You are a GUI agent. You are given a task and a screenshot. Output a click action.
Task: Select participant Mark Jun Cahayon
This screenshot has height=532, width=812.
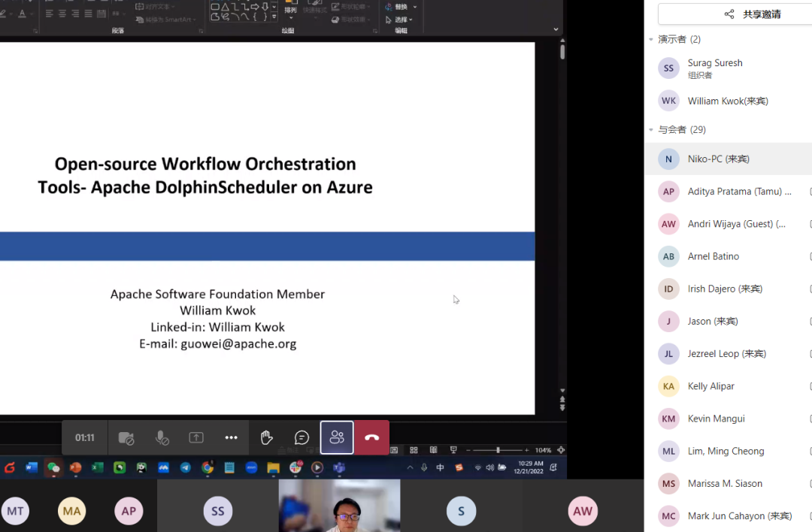coord(728,516)
